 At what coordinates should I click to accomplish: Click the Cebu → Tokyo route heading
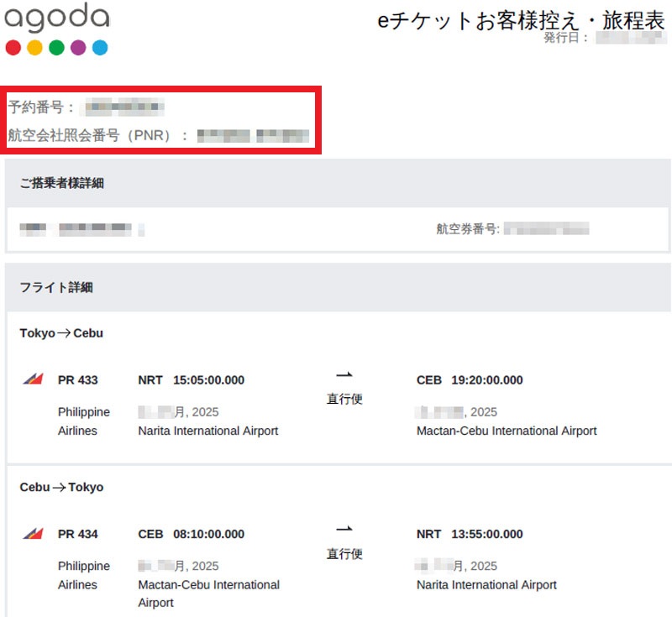click(x=61, y=487)
